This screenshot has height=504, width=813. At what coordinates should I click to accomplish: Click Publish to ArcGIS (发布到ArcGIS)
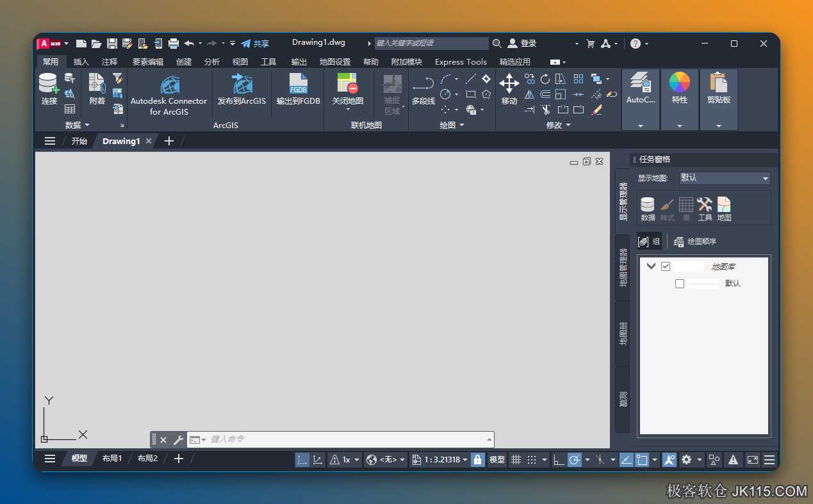point(242,89)
